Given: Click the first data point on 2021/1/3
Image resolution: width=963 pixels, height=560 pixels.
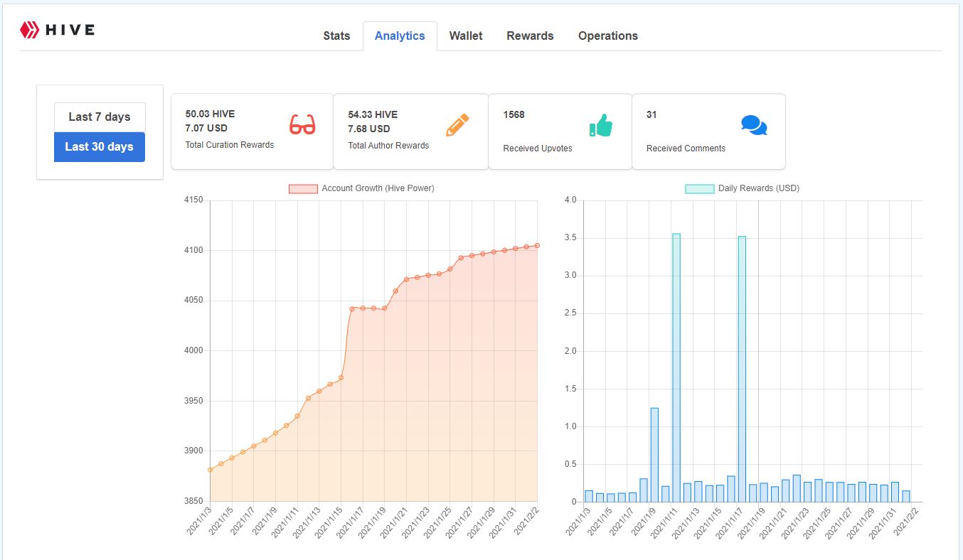Looking at the screenshot, I should (210, 470).
